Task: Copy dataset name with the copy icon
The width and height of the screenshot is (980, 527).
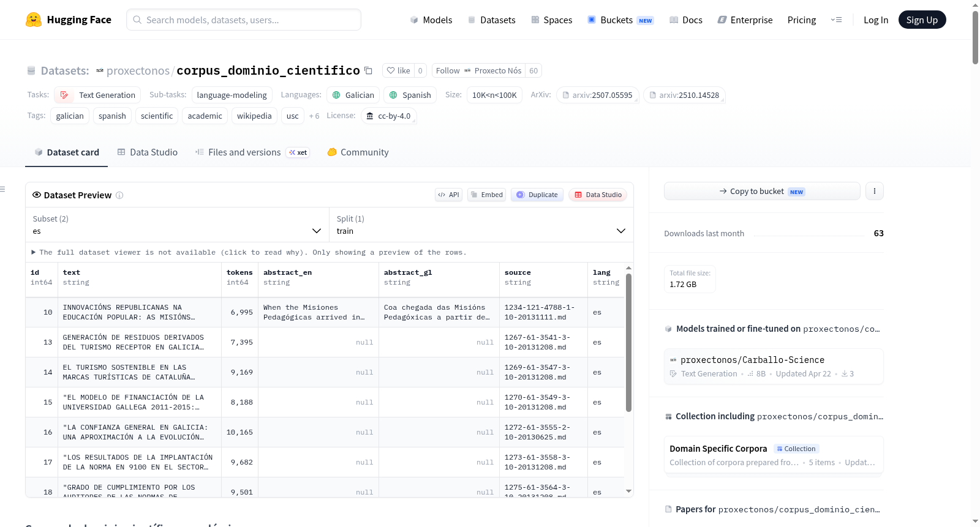Action: [x=368, y=70]
